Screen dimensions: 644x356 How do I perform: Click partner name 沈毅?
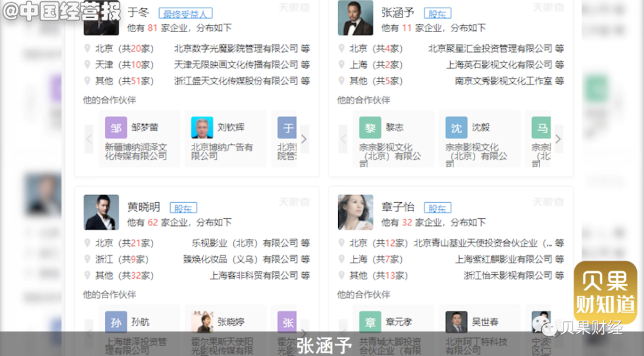480,127
